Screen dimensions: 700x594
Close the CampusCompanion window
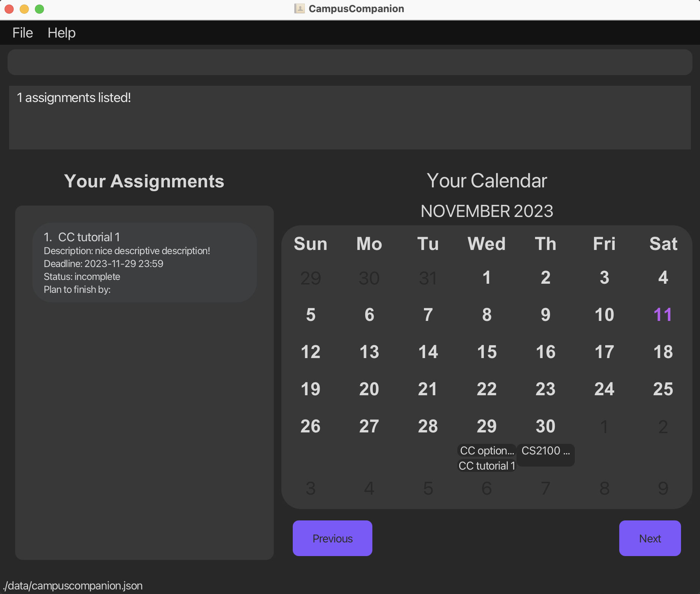[9, 9]
